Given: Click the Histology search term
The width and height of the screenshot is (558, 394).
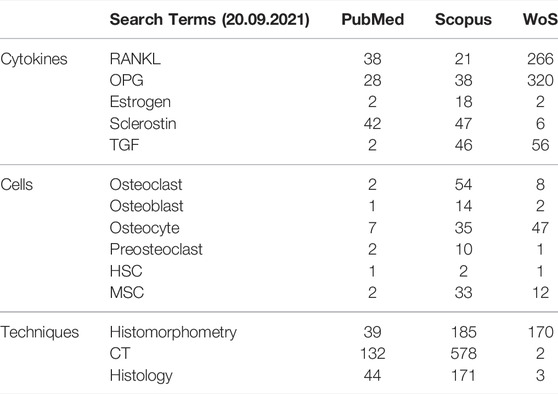Looking at the screenshot, I should tap(141, 376).
